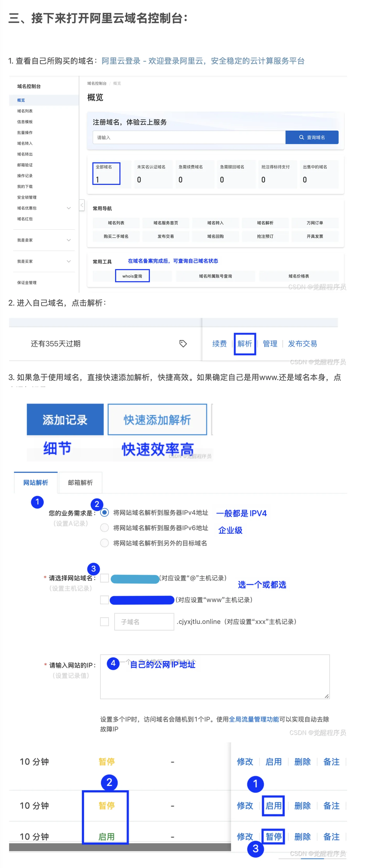Click 域名解析 in 常用导航
The width and height of the screenshot is (367, 868).
265,223
